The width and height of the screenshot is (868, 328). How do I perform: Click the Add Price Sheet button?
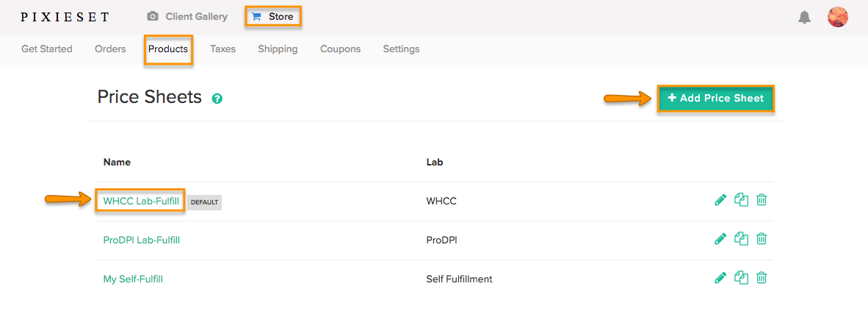pos(716,99)
